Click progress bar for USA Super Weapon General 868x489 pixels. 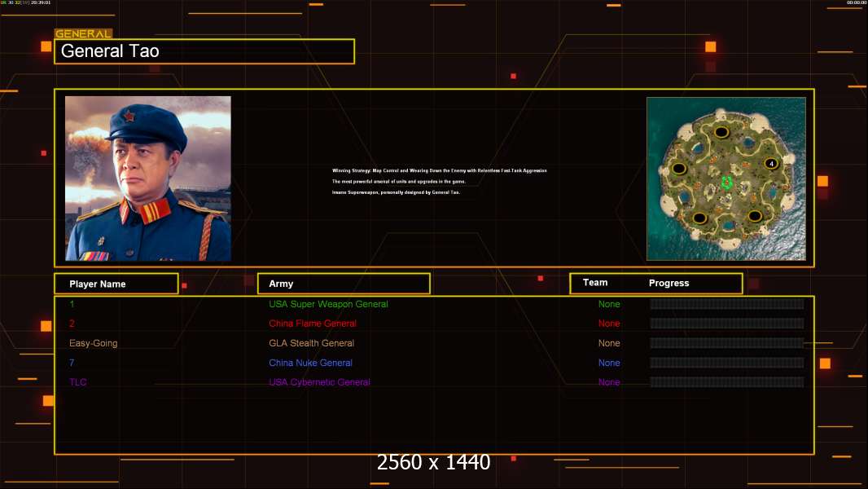pyautogui.click(x=727, y=304)
